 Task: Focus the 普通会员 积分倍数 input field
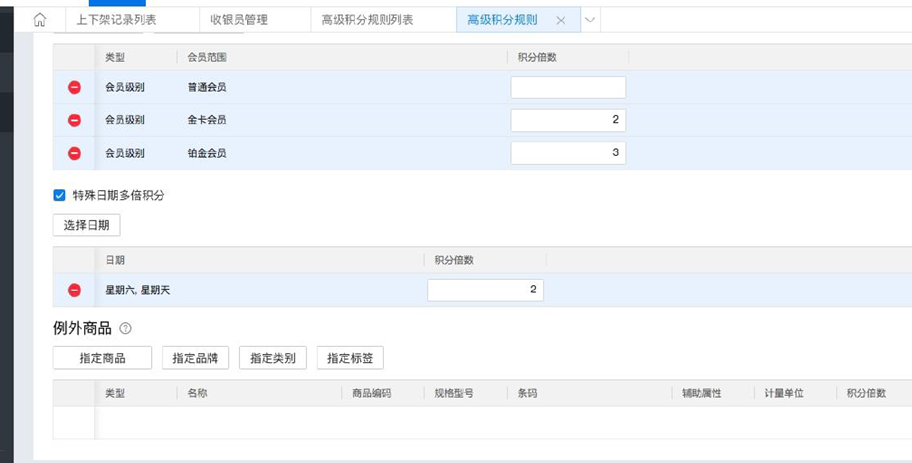pos(568,88)
